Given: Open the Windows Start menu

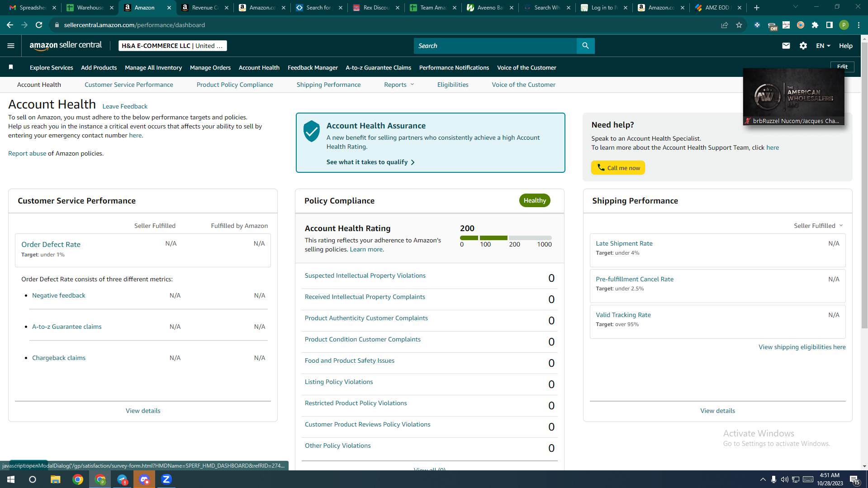Looking at the screenshot, I should [x=11, y=479].
